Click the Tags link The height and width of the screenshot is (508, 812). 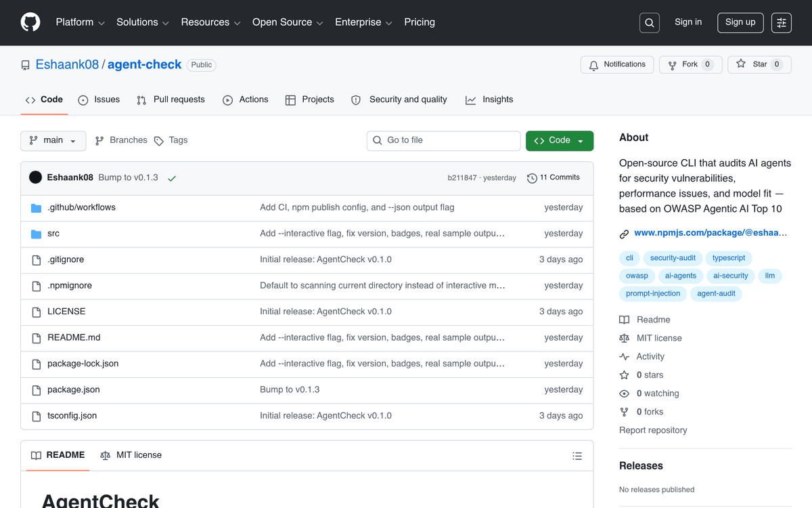(171, 140)
